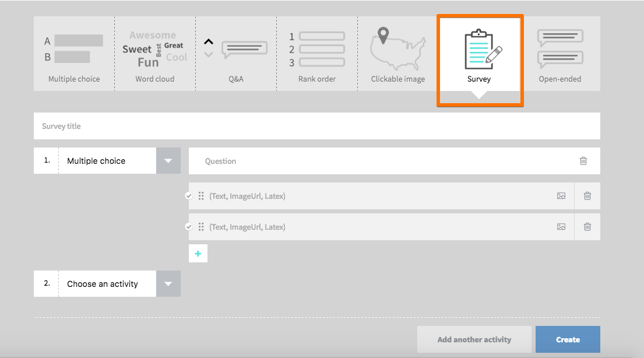Viewport: 644px width, 358px height.
Task: Open the Choose an activity dropdown for question 2
Action: (168, 283)
